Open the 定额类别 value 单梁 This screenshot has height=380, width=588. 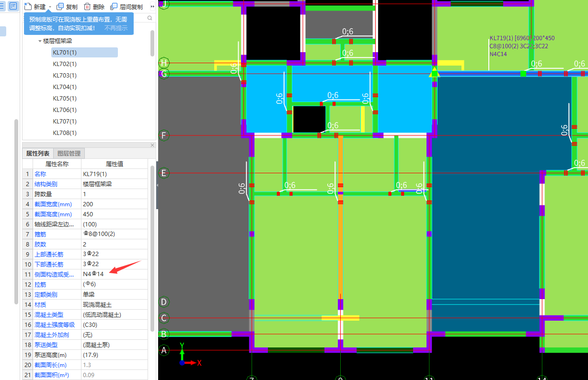115,294
